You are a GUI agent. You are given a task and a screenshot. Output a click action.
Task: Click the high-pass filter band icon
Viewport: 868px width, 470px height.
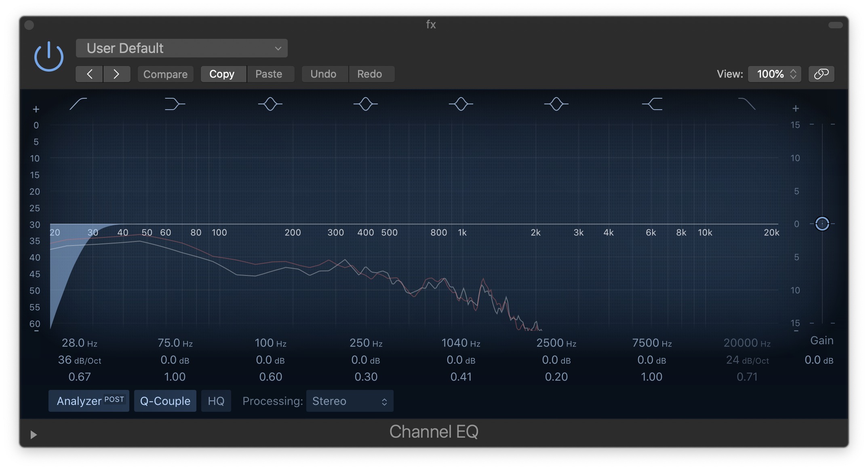pos(78,104)
